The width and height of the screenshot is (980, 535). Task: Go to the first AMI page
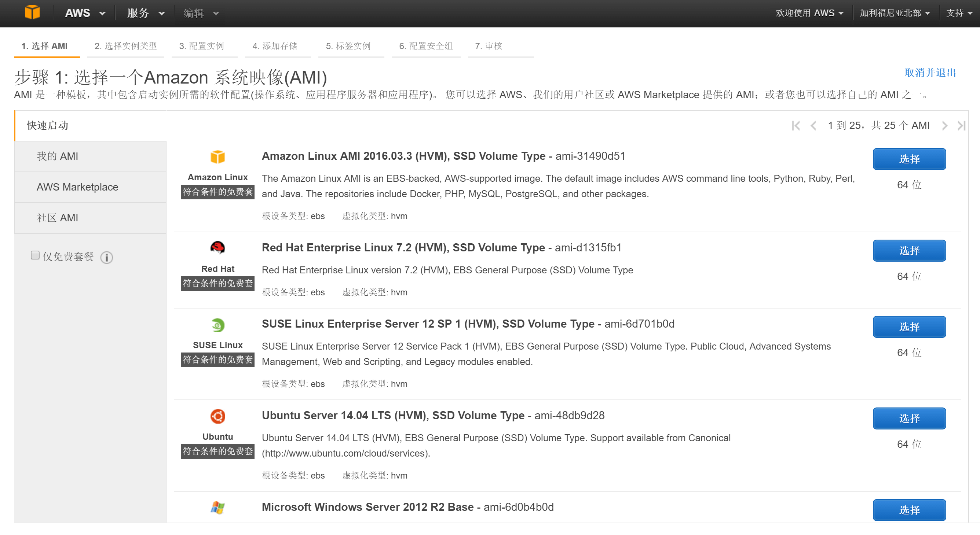pyautogui.click(x=796, y=126)
